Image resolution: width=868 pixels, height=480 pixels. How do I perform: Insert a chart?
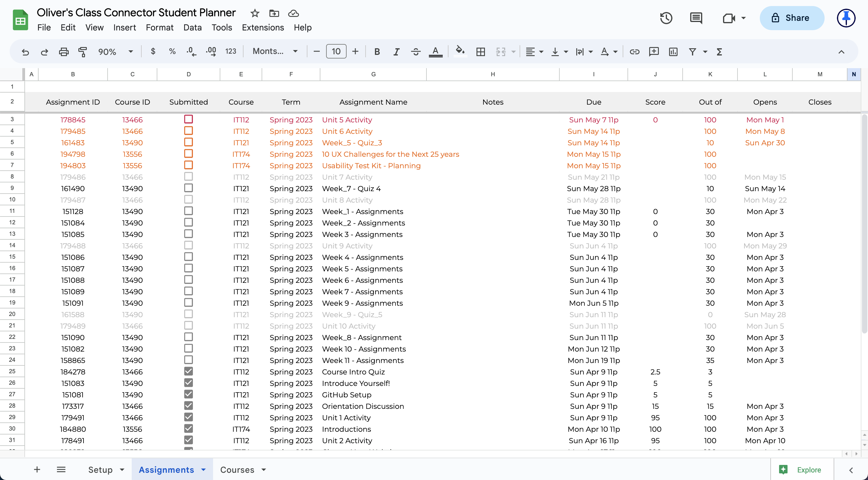coord(673,52)
